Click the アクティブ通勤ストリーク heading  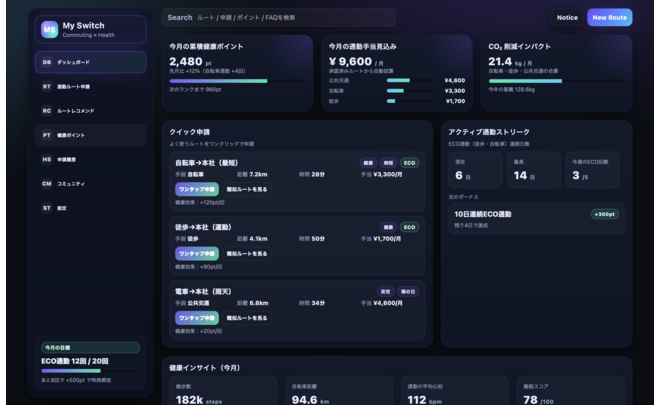pyautogui.click(x=489, y=132)
